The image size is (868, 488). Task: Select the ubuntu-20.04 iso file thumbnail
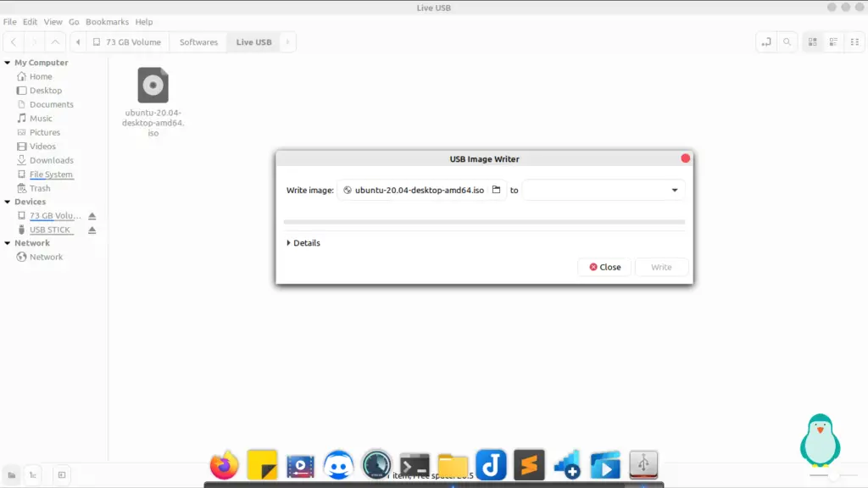click(153, 85)
